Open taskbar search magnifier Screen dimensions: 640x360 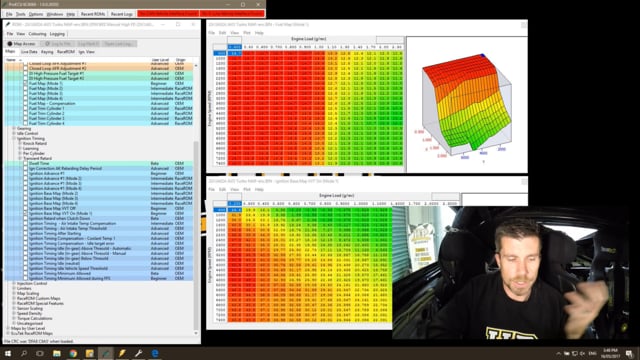click(24, 353)
